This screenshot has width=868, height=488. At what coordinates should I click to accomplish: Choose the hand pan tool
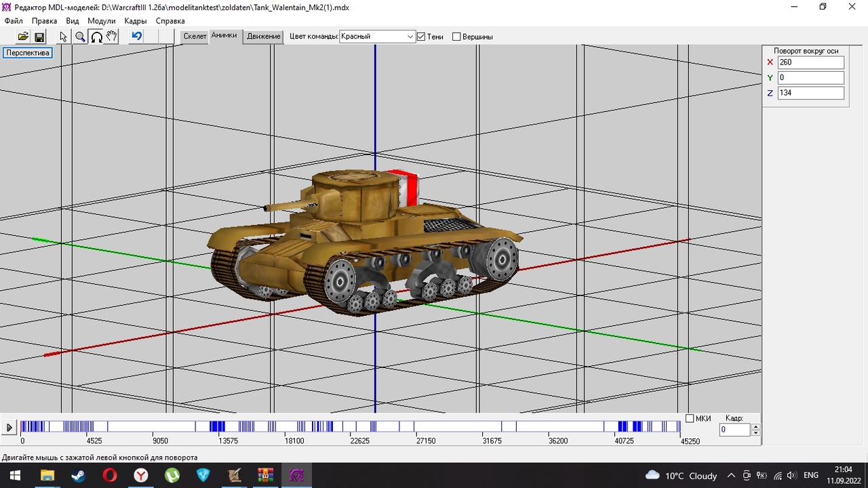(x=112, y=37)
